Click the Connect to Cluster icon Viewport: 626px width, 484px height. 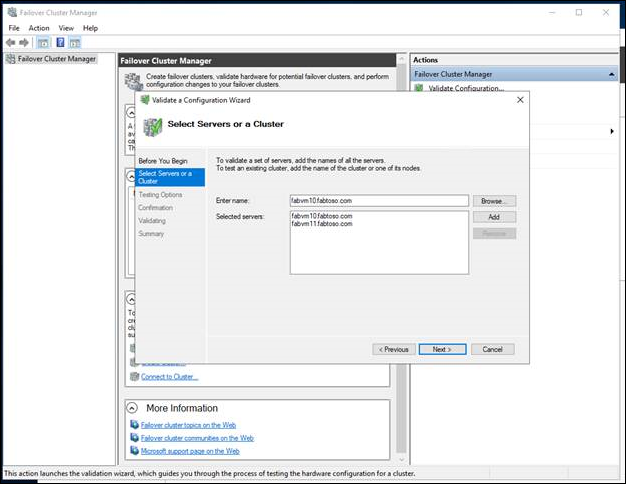[135, 377]
